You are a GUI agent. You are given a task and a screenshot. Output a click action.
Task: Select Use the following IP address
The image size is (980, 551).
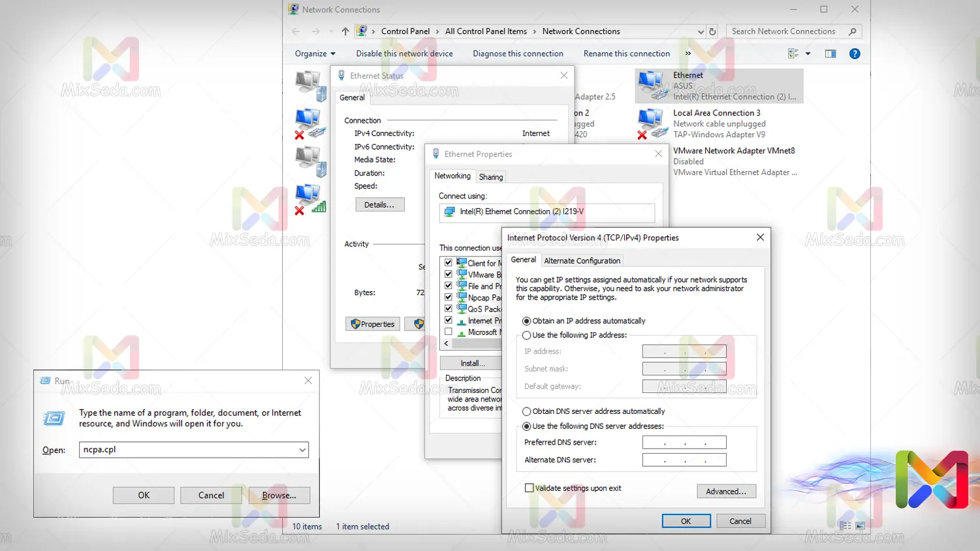(x=527, y=336)
